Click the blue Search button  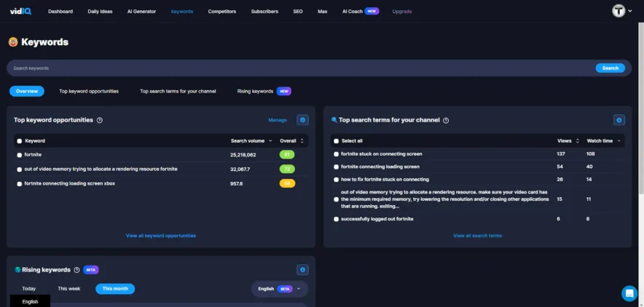point(610,68)
